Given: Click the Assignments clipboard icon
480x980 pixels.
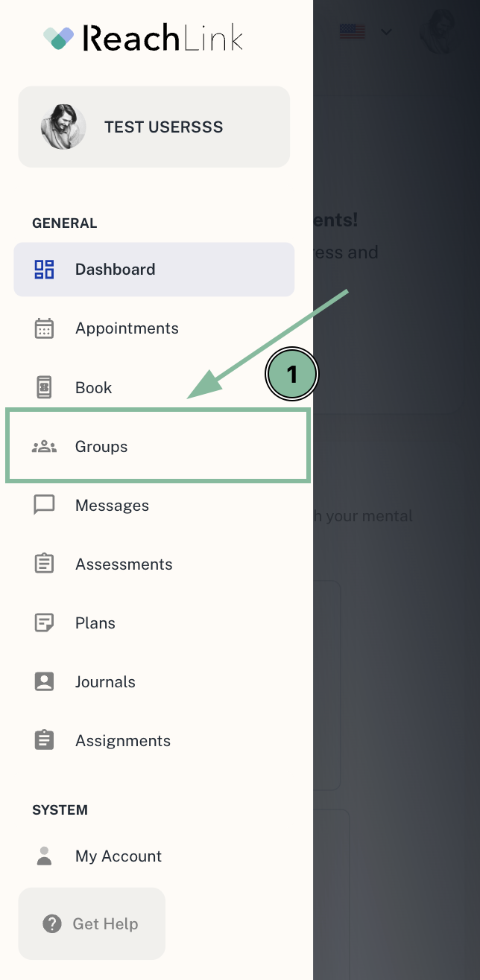Looking at the screenshot, I should pos(45,740).
